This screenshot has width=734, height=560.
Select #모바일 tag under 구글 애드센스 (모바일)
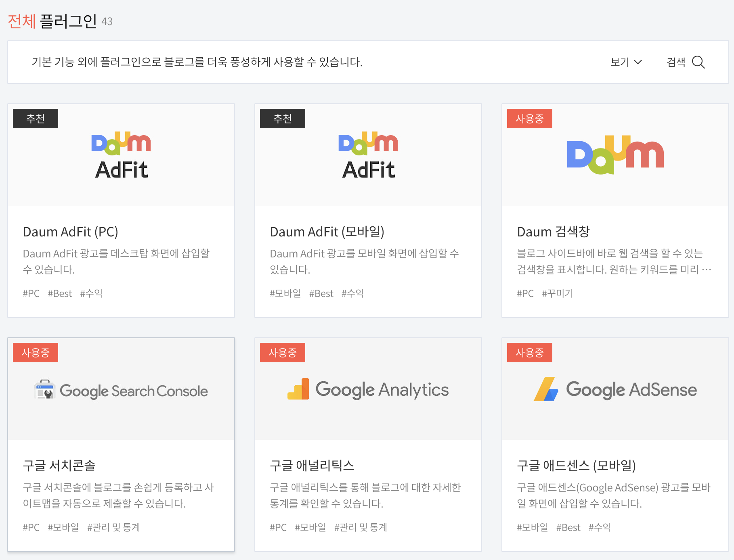pyautogui.click(x=533, y=527)
